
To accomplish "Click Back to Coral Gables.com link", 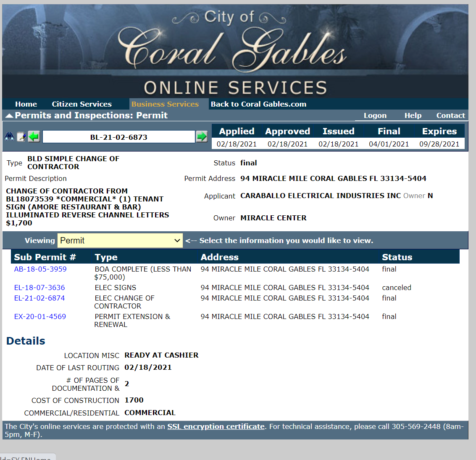I will click(258, 104).
